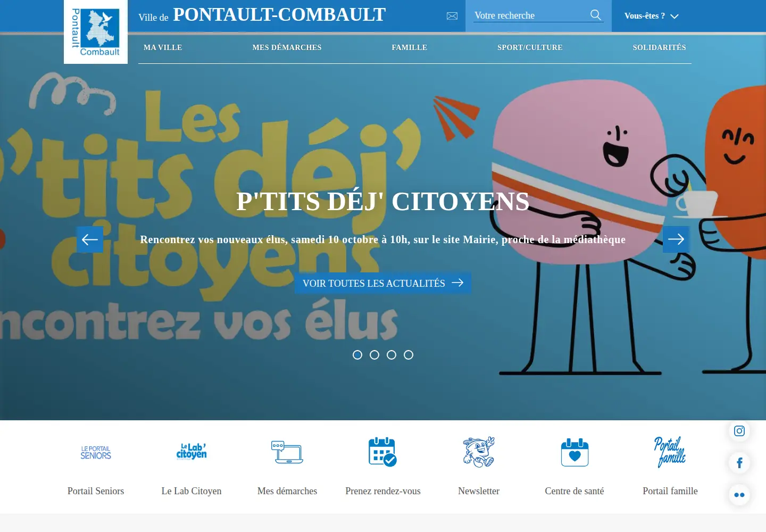
Task: Click the magnifying glass search icon
Action: coord(596,15)
